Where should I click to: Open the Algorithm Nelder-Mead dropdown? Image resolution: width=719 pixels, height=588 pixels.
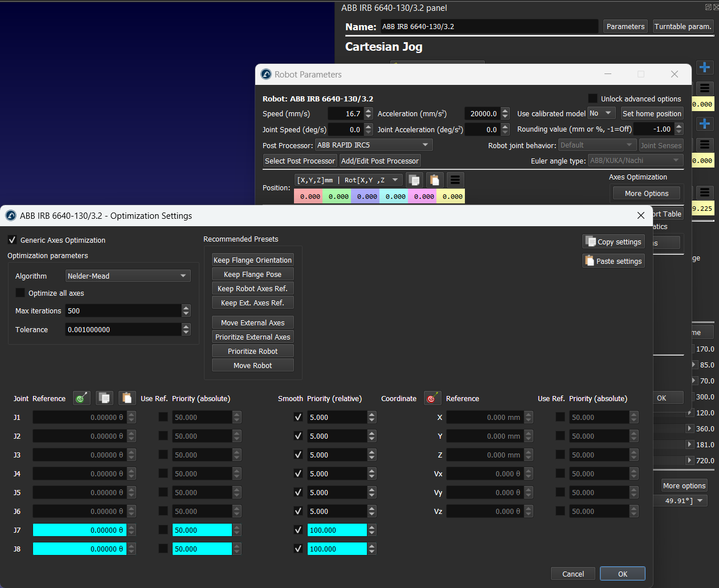click(128, 276)
